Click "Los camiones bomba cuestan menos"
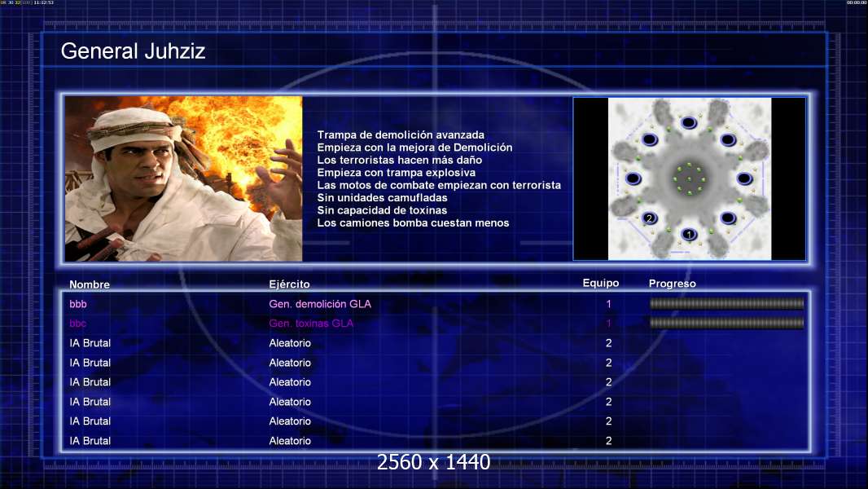This screenshot has width=868, height=489. [413, 222]
